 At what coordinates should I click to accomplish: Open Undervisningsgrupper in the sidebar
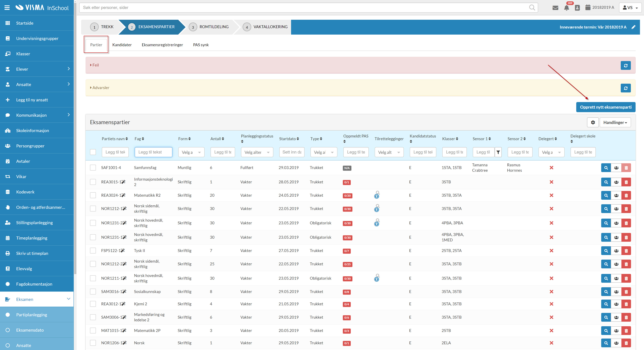point(37,38)
